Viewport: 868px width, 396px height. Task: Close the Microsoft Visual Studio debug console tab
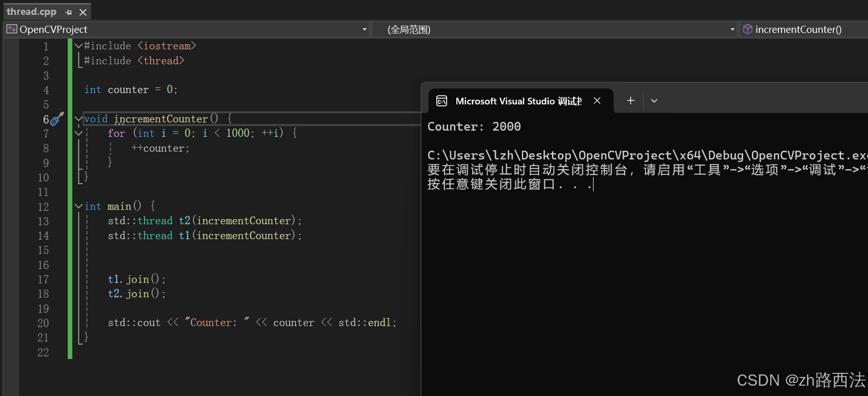597,101
